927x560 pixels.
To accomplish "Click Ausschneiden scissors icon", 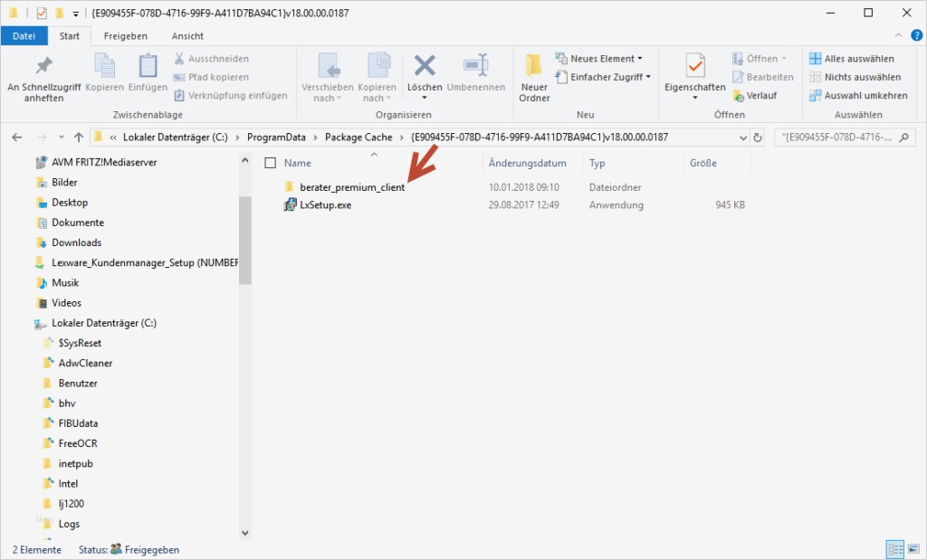I will pos(179,59).
